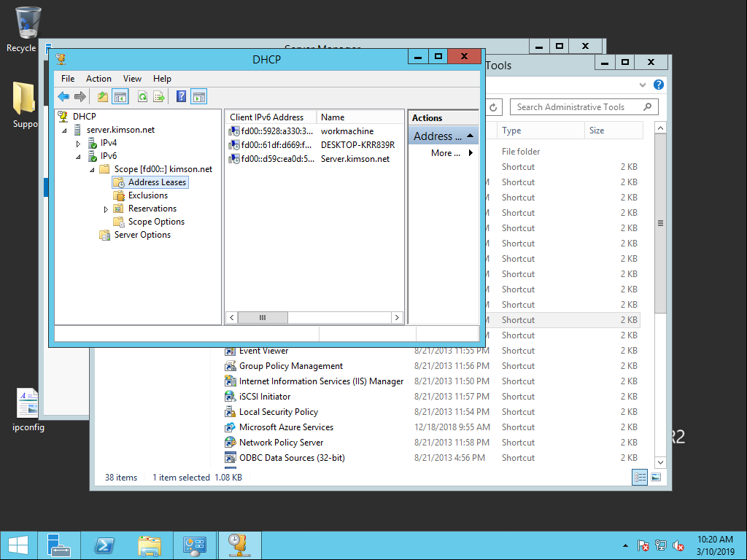The image size is (747, 560).
Task: Select the Scope Options item
Action: coord(156,222)
